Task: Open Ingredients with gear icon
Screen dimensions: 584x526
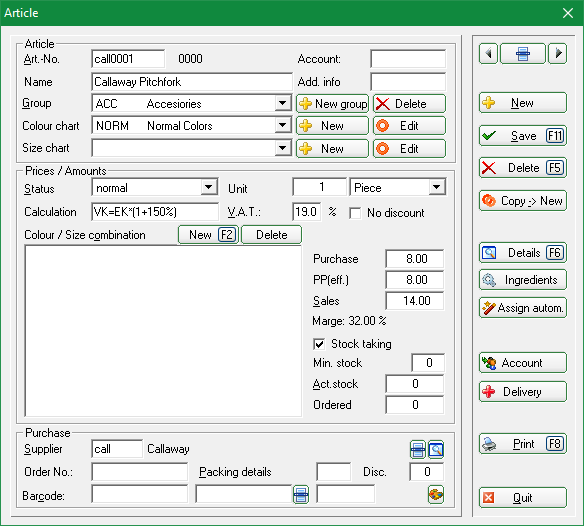Action: pos(523,280)
